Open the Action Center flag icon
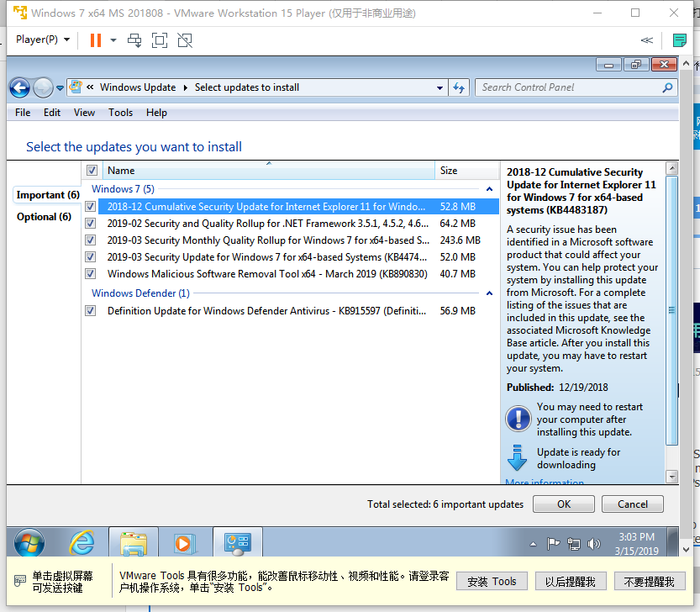The image size is (700, 612). 553,544
